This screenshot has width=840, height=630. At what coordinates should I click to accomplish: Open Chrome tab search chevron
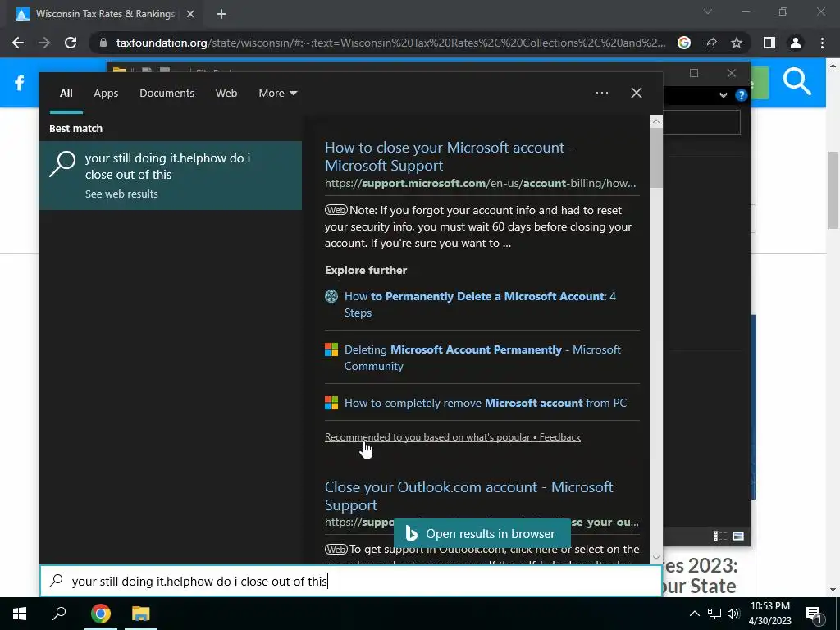click(x=708, y=11)
